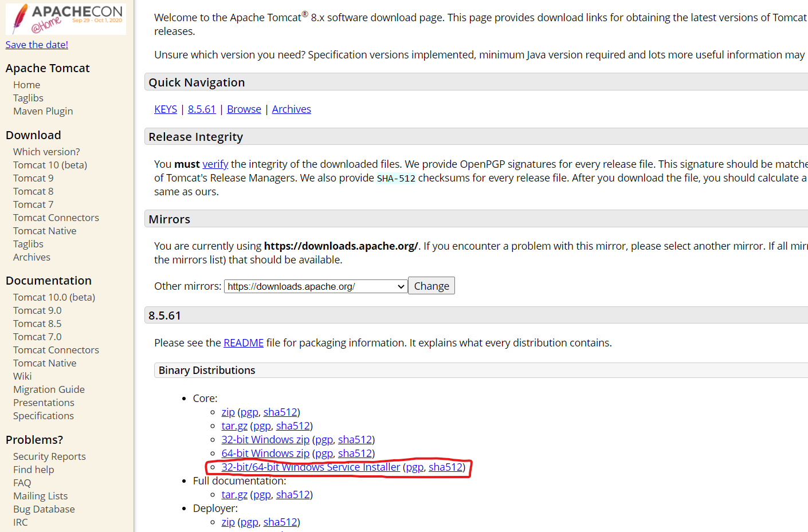Open sha512 checksum for Core tar.gz
The height and width of the screenshot is (532, 808).
point(293,426)
